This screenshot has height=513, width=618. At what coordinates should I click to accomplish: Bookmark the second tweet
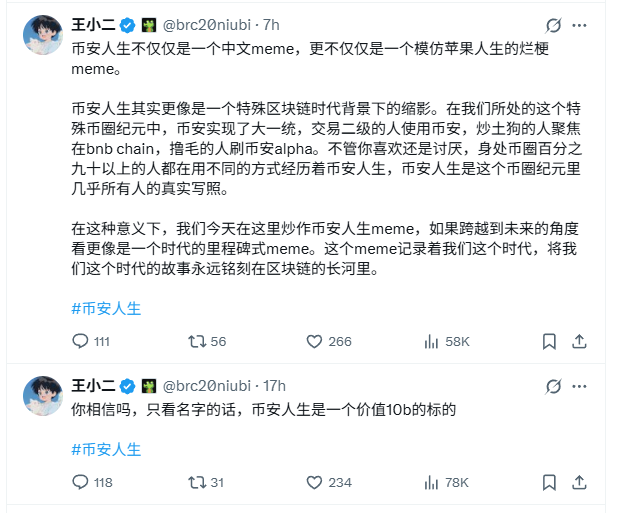point(549,482)
